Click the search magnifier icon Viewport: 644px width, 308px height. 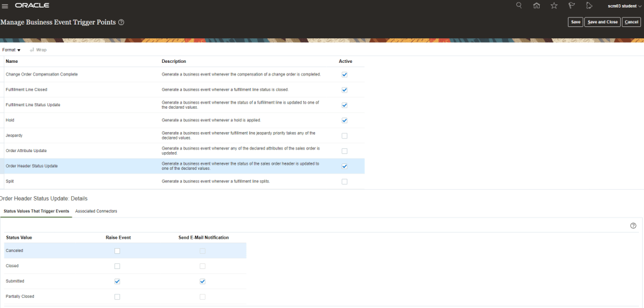519,6
